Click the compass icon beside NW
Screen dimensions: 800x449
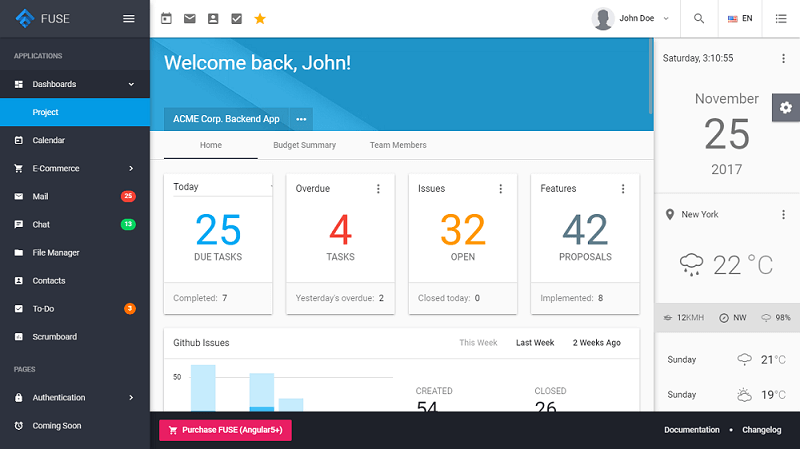tap(723, 318)
